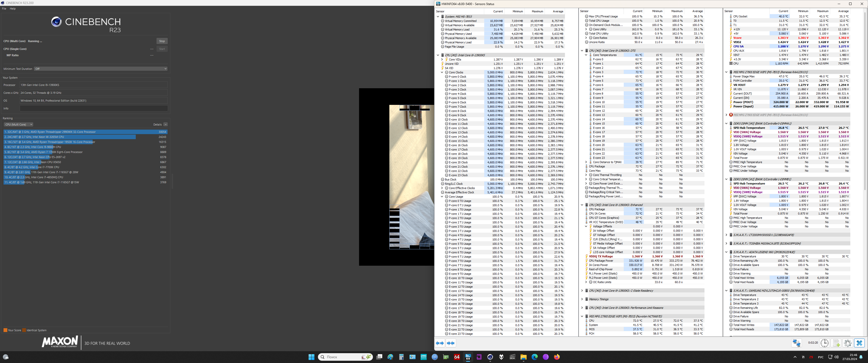Open Firefox from the taskbar

[557, 357]
